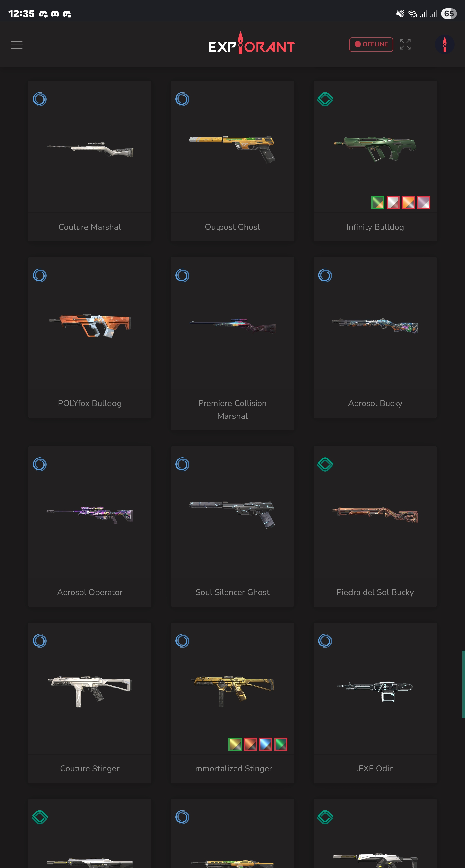Open the hamburger navigation menu

pos(17,45)
